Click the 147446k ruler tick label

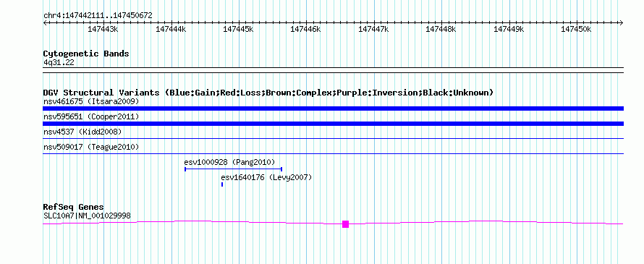click(x=305, y=29)
